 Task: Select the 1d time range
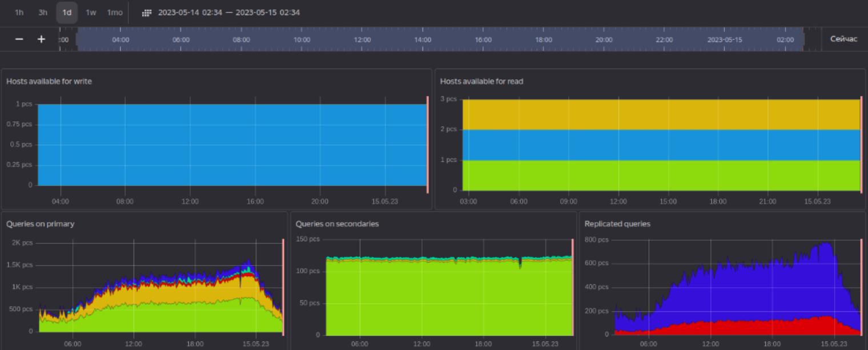(67, 13)
